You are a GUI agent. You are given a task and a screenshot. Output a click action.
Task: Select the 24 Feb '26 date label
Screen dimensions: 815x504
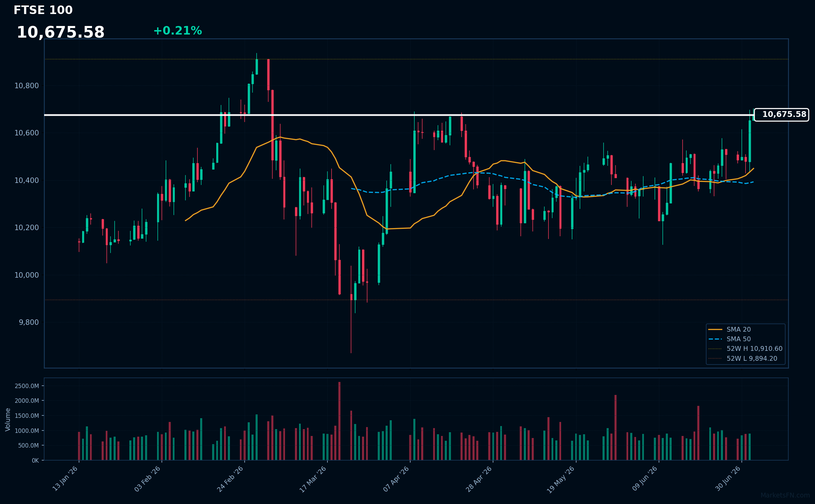[x=230, y=479]
